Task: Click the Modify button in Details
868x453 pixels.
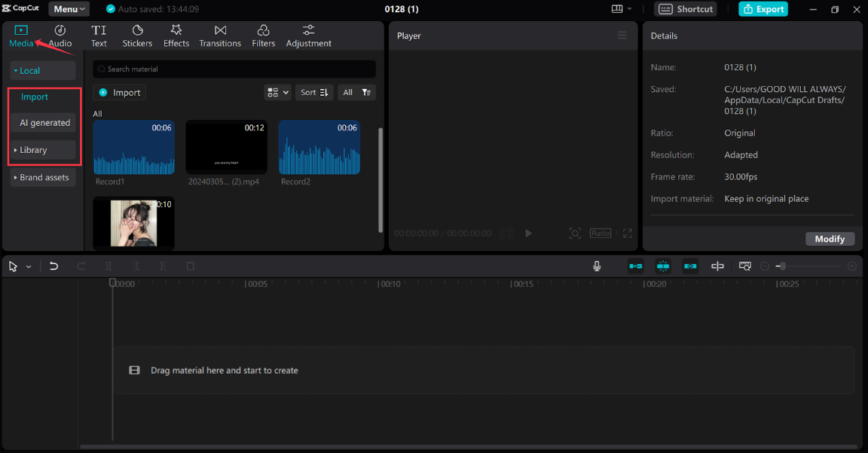Action: click(x=830, y=239)
